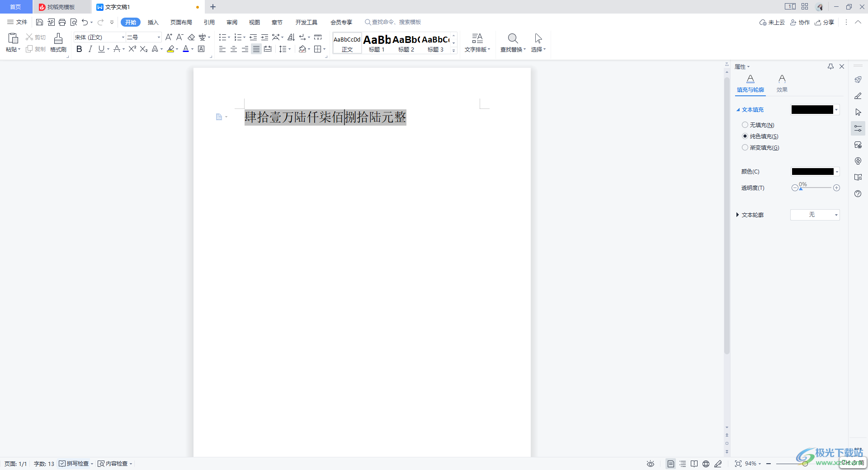This screenshot has width=868, height=470.
Task: Apply justified alignment
Action: [256, 49]
